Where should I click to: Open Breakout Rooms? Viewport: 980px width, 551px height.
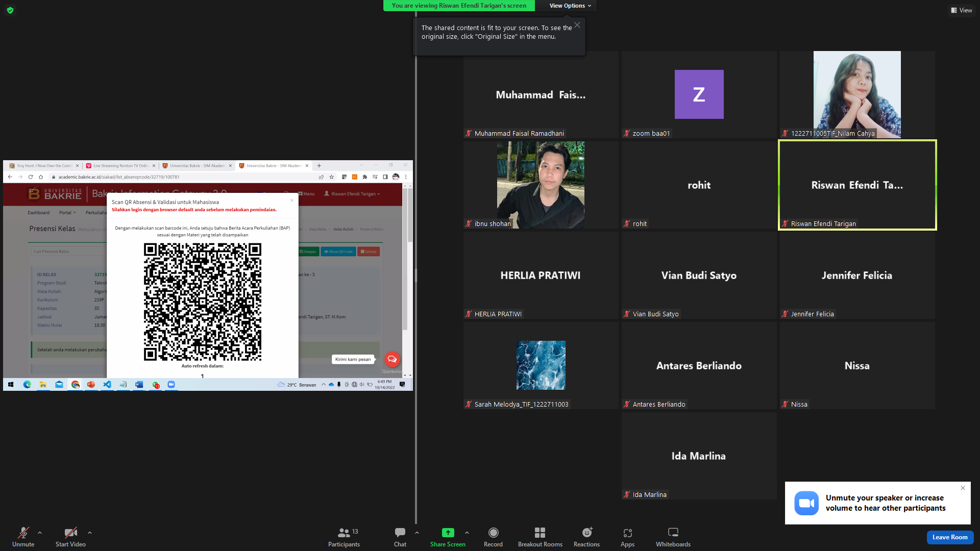tap(540, 537)
